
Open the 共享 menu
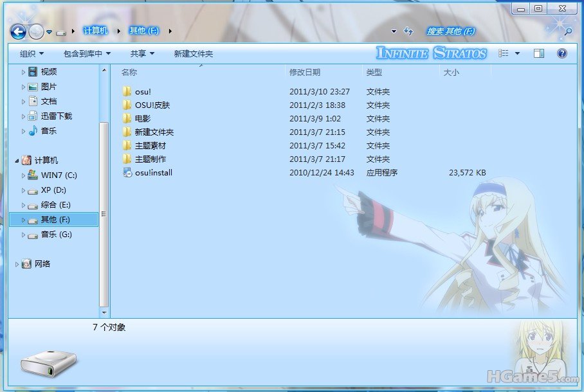(142, 53)
